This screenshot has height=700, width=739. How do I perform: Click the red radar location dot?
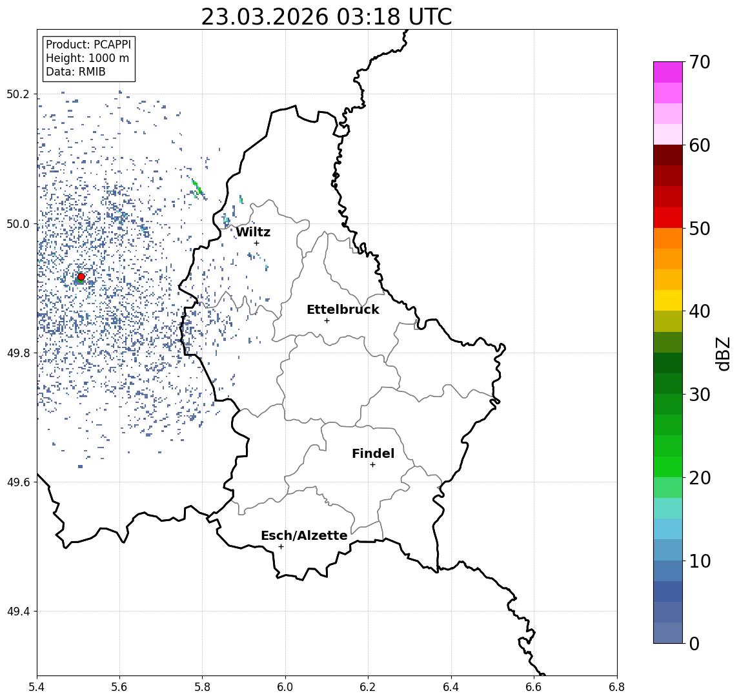click(x=81, y=277)
